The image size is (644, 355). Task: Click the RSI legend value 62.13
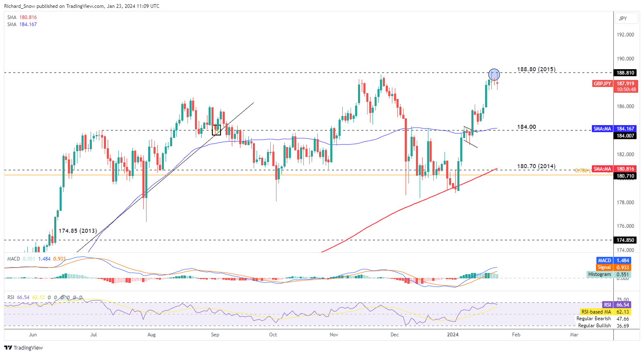pos(38,297)
